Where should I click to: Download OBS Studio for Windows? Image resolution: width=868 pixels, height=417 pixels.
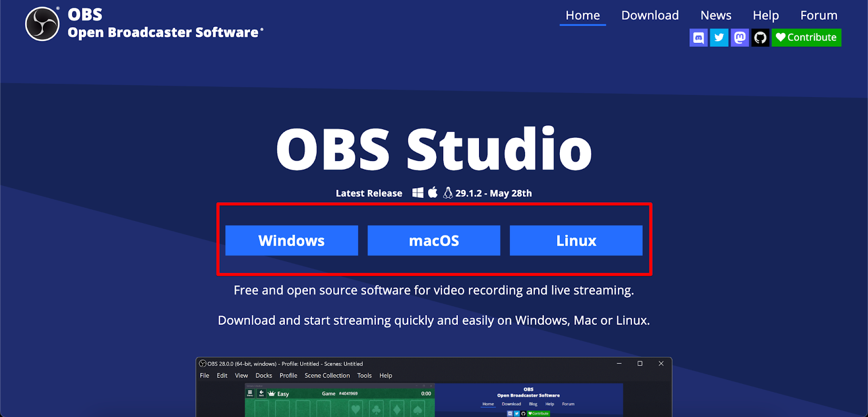click(x=292, y=240)
